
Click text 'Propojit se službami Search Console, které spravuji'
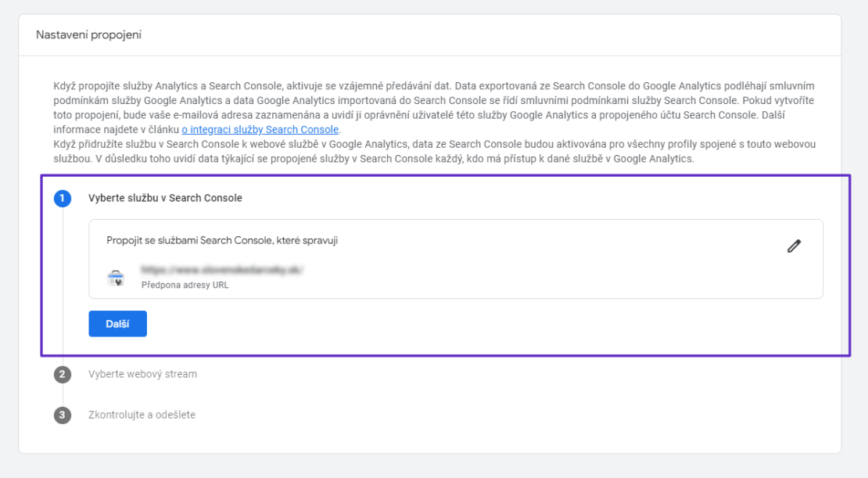click(x=222, y=240)
